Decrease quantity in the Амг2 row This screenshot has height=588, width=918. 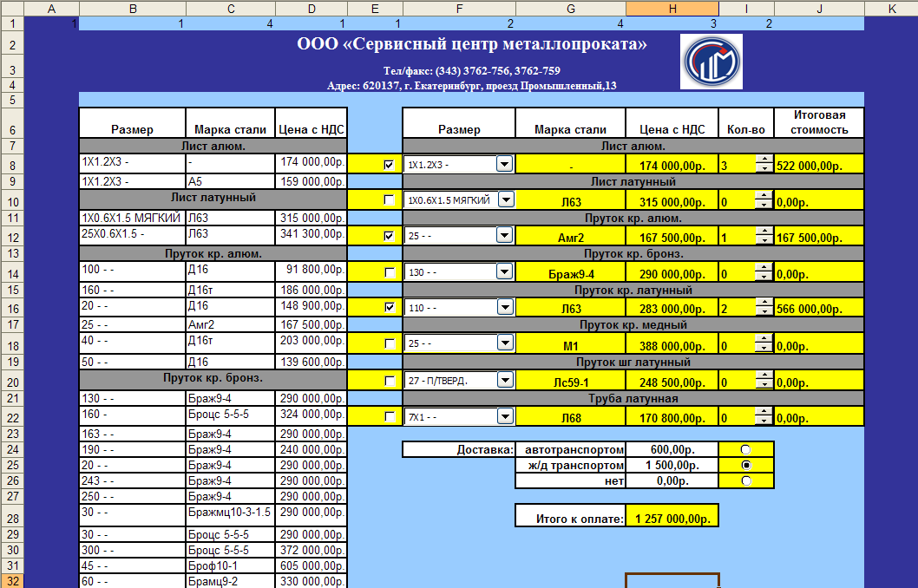(764, 240)
